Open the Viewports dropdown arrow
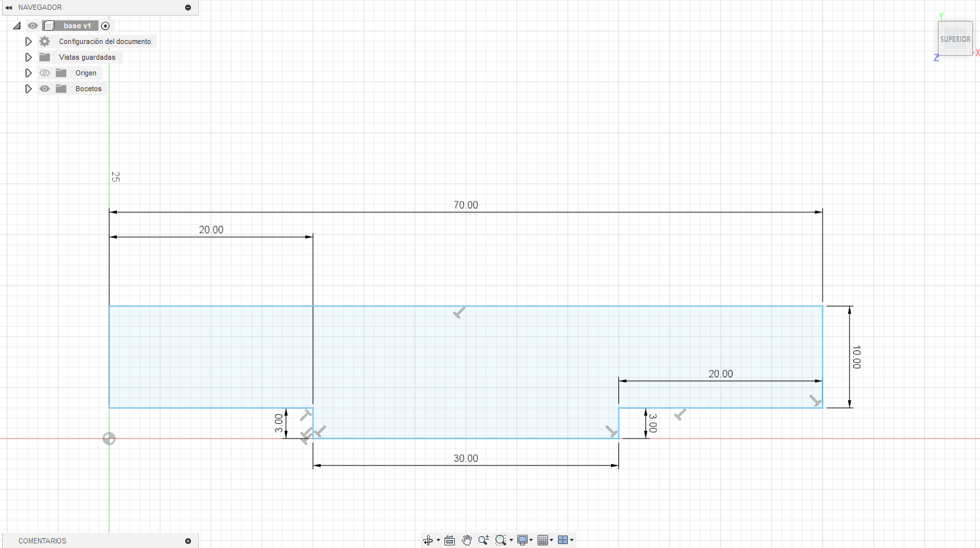Image resolution: width=980 pixels, height=548 pixels. tap(572, 540)
